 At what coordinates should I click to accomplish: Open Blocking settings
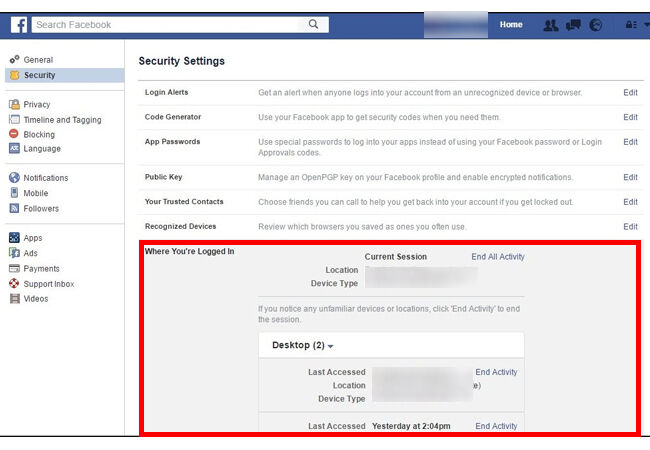click(39, 134)
